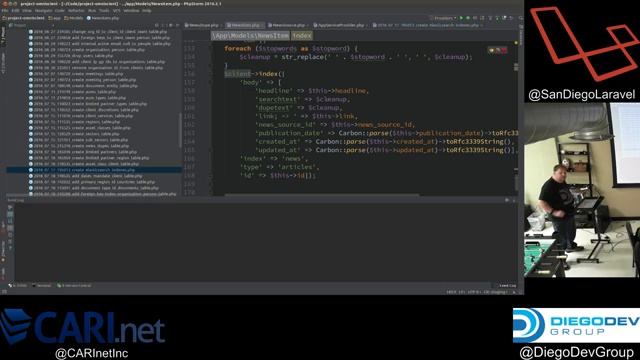Select create_limited_partners_table.php migration file
The width and height of the screenshot is (640, 360).
click(83, 152)
